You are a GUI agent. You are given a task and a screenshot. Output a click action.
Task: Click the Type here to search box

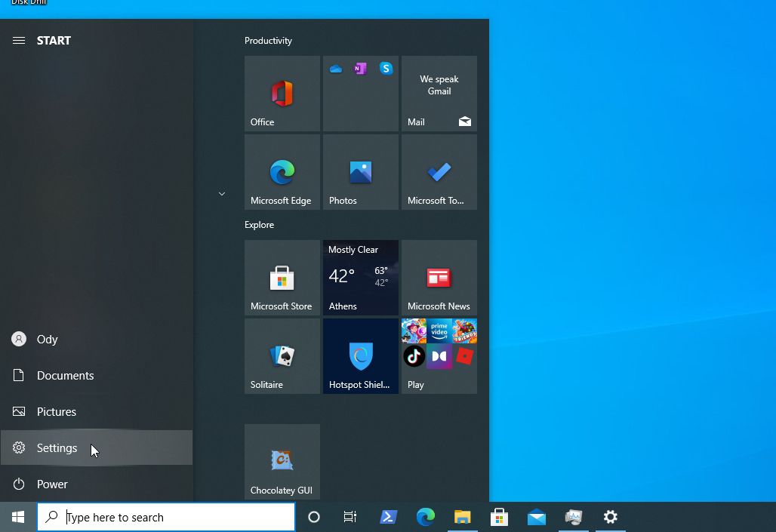[166, 517]
